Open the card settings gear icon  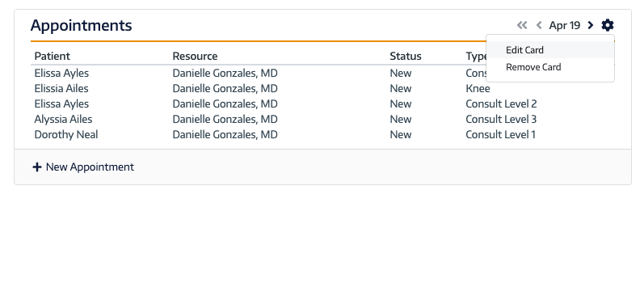608,26
